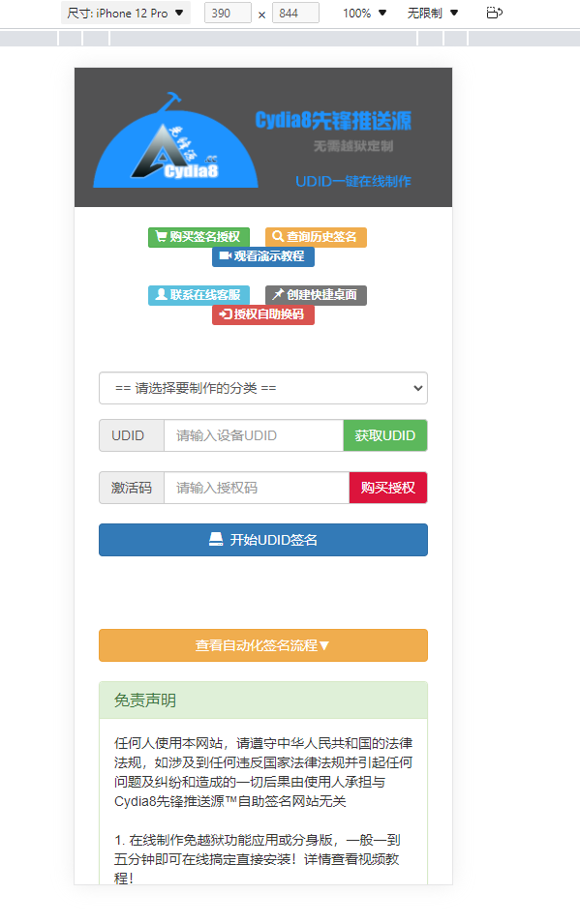
Task: Click the 免责声明 panel heading
Action: point(263,700)
